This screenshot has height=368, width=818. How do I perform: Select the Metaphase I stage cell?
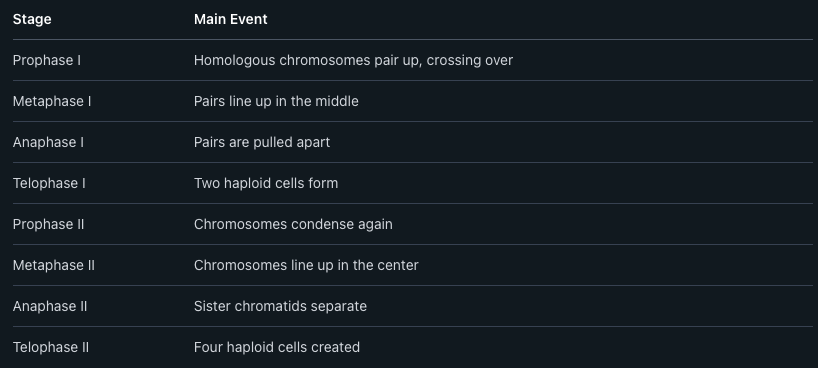coord(52,101)
